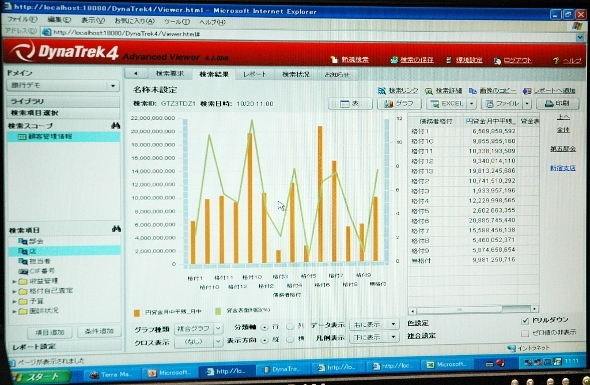This screenshot has height=385, width=590.
Task: Click the 新宿支店 drill link
Action: 563,168
